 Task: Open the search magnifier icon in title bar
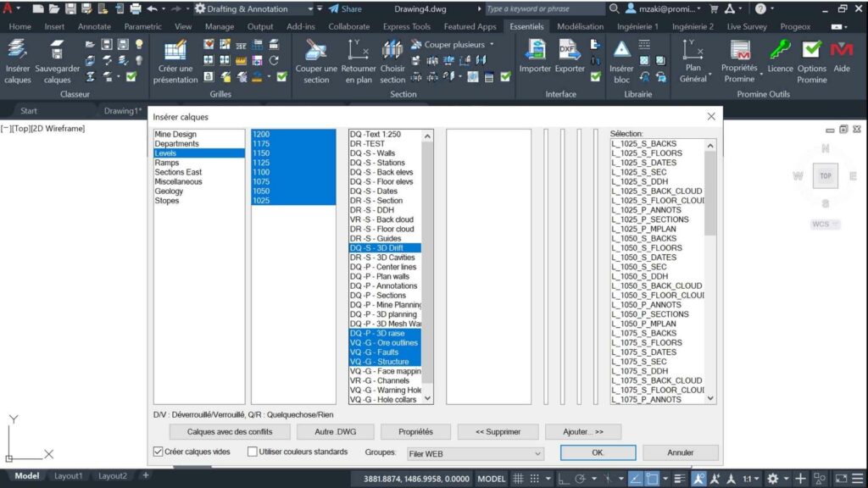point(614,8)
